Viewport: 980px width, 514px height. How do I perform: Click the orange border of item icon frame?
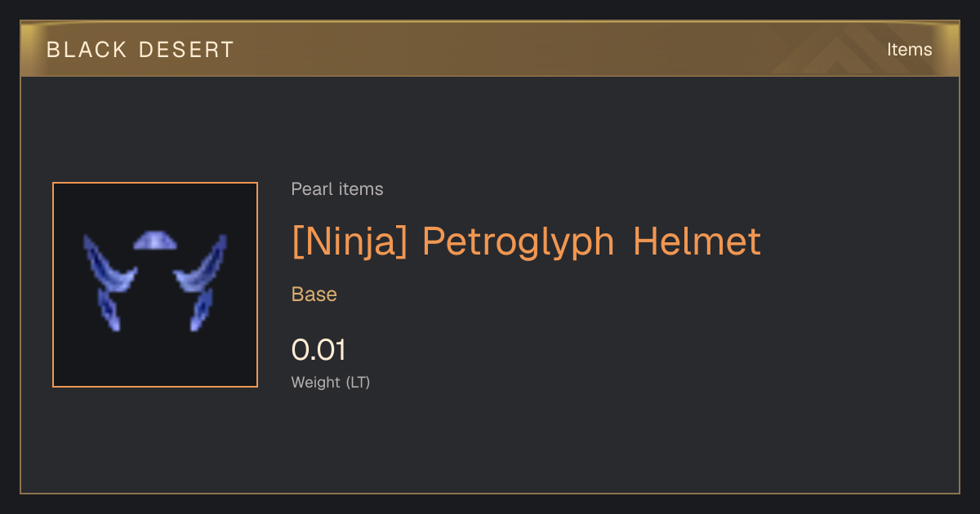click(155, 183)
